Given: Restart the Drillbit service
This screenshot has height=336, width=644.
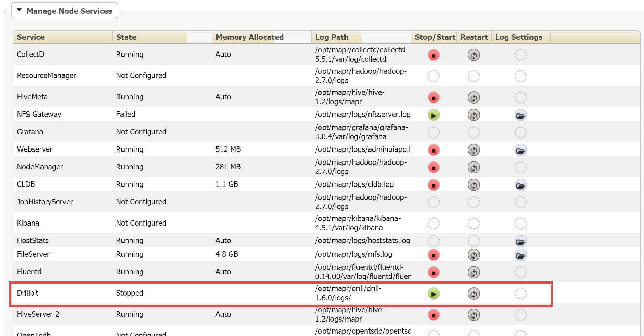Looking at the screenshot, I should tap(474, 294).
